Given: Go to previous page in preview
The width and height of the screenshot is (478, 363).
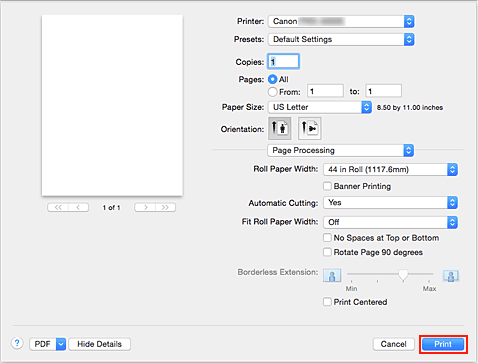Looking at the screenshot, I should click(78, 207).
